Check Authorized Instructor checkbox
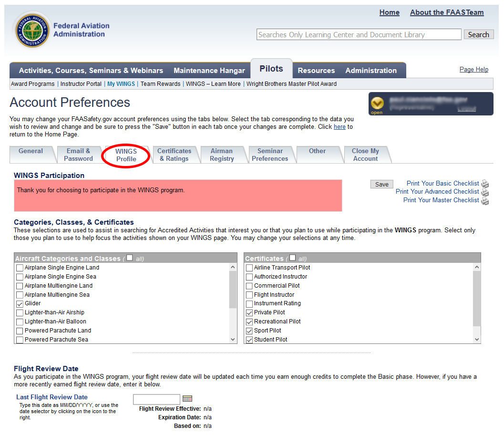The image size is (504, 436). click(x=249, y=277)
